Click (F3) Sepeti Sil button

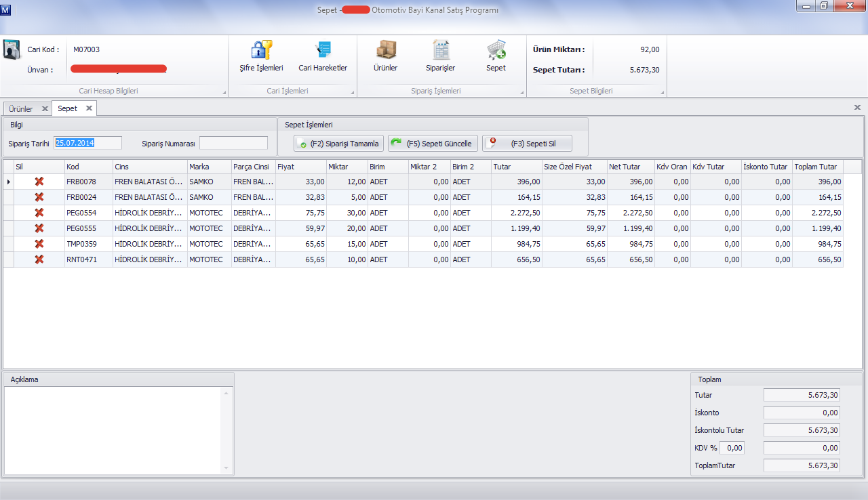click(527, 144)
